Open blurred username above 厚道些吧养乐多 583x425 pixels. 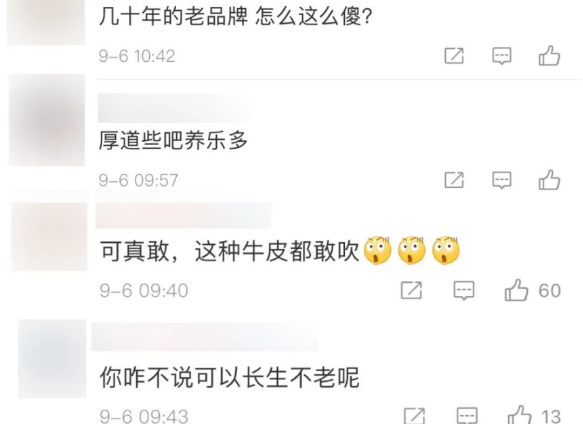pos(173,108)
